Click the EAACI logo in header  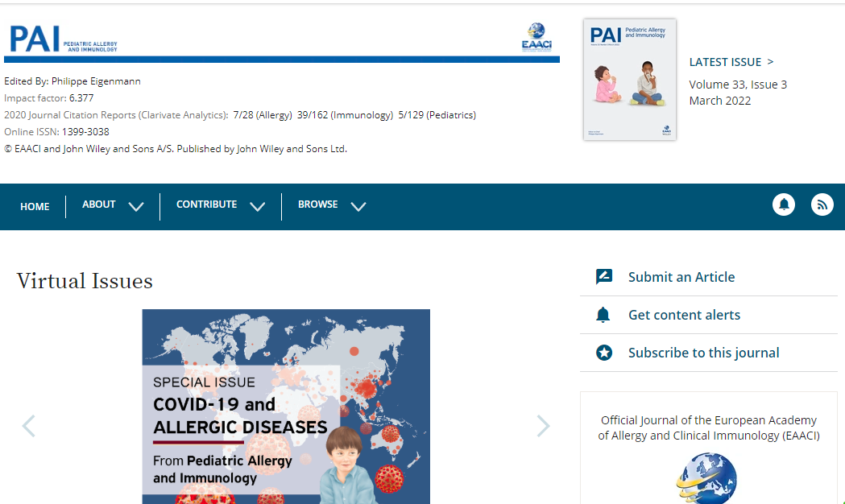[536, 37]
